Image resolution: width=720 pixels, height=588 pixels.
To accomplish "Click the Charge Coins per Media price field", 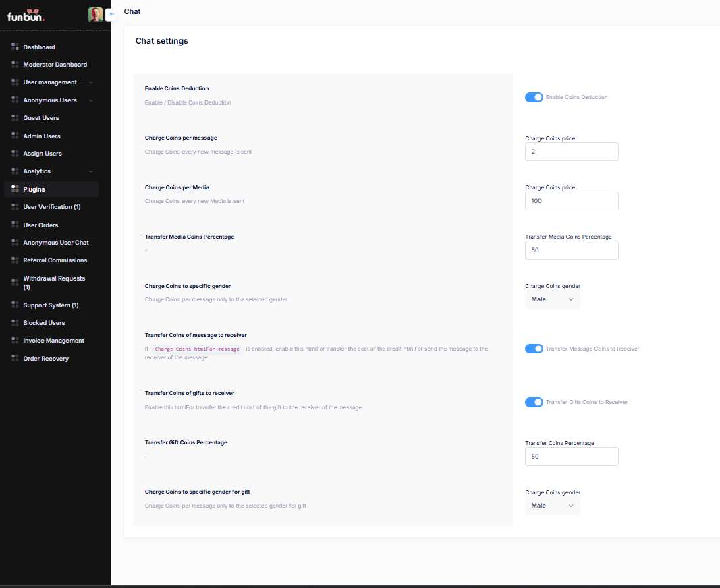I will (x=572, y=201).
